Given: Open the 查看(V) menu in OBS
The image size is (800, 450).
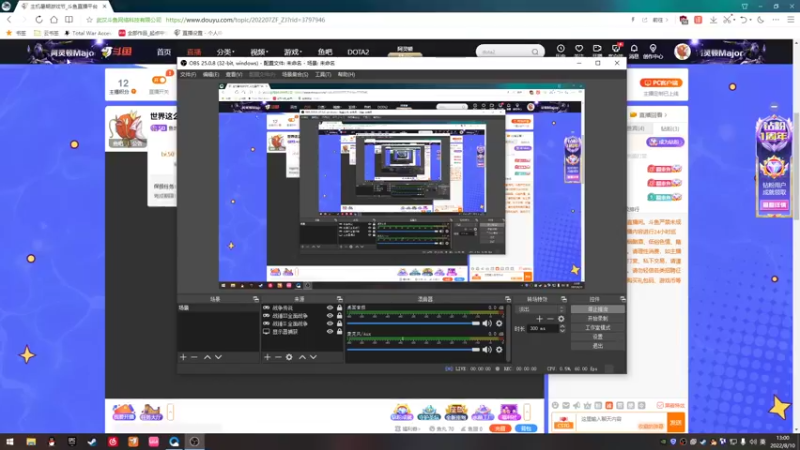Looking at the screenshot, I should (234, 74).
